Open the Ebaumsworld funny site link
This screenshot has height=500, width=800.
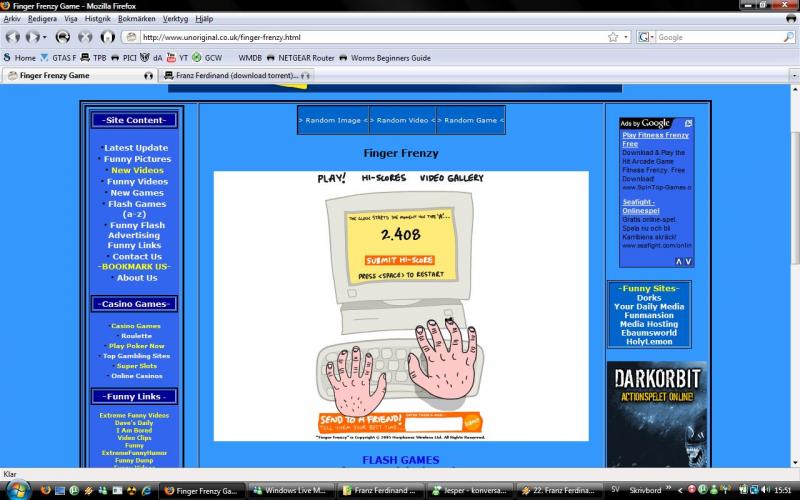649,333
